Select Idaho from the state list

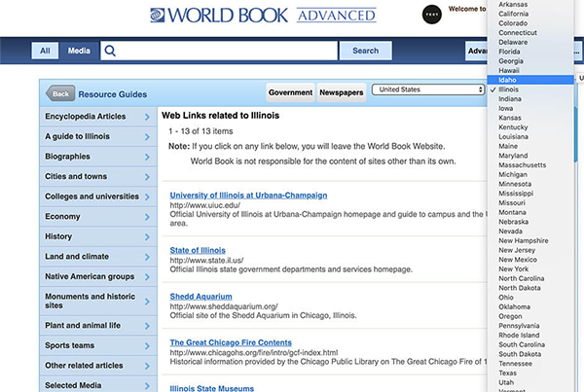530,80
